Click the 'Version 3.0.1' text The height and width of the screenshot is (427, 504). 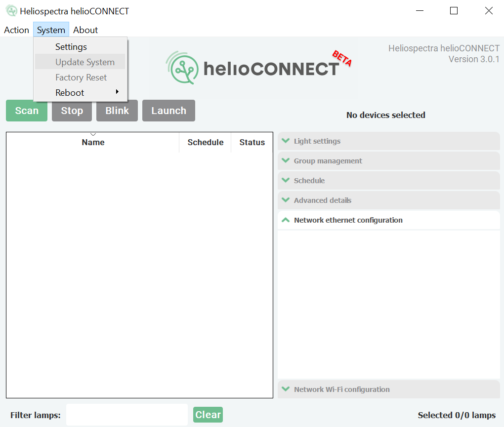tap(474, 59)
